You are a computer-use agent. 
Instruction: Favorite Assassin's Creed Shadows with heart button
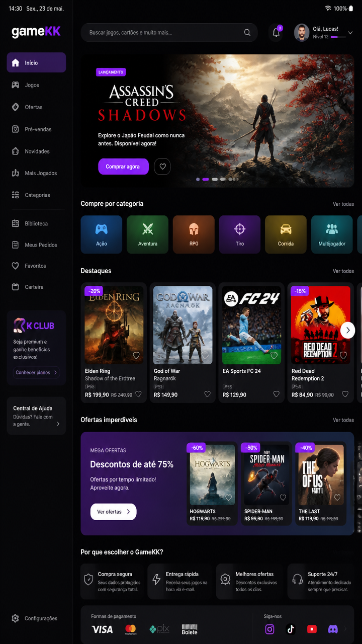point(162,167)
